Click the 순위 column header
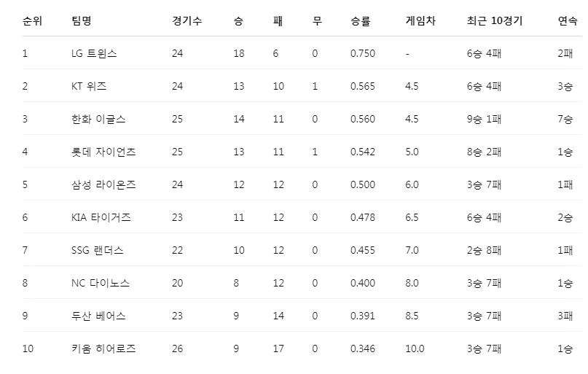 click(x=32, y=20)
